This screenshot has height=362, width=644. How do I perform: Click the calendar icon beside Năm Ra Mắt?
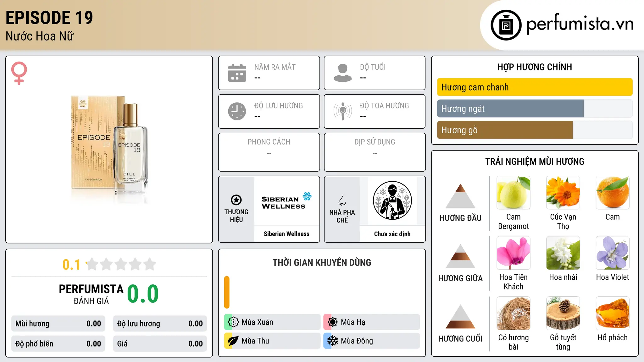pos(237,73)
